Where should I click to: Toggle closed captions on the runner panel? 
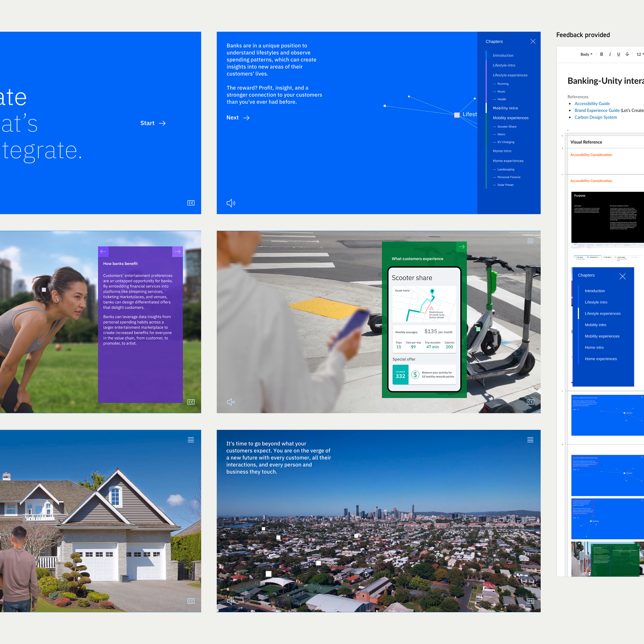coord(191,402)
